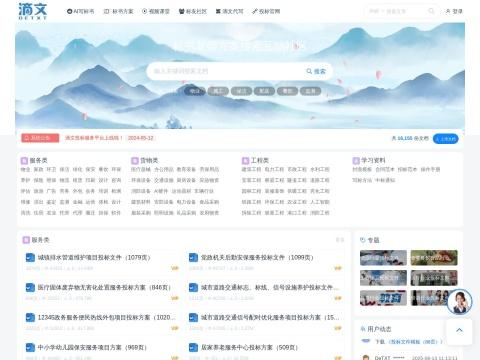Click document icon beside 党政机关后勤安保服务
This screenshot has width=480, height=360.
pos(193,257)
